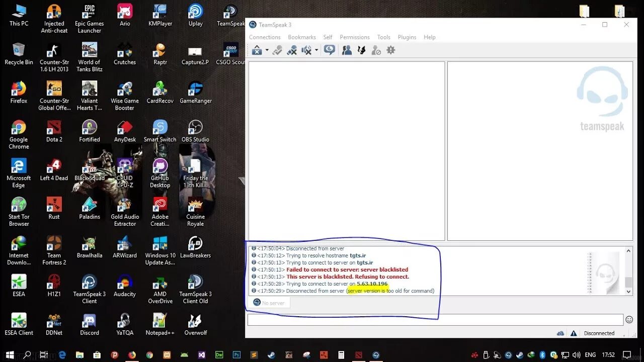The width and height of the screenshot is (644, 362).
Task: Select TeamSpeak 3 Client desktop shortcut
Action: click(x=90, y=289)
